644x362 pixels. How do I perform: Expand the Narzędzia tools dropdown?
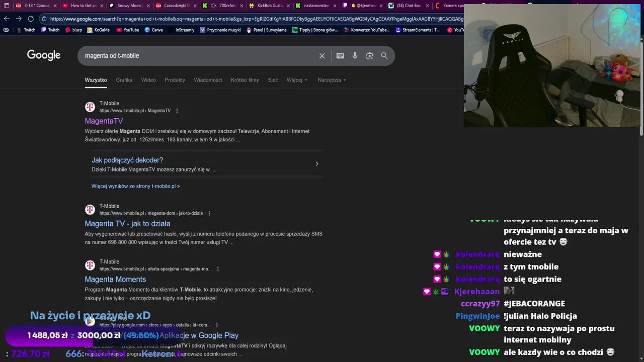(x=332, y=80)
